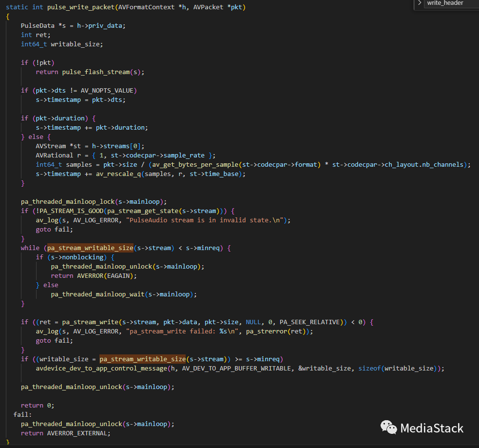Click the fail: label line
Image resolution: width=479 pixels, height=448 pixels.
[23, 414]
